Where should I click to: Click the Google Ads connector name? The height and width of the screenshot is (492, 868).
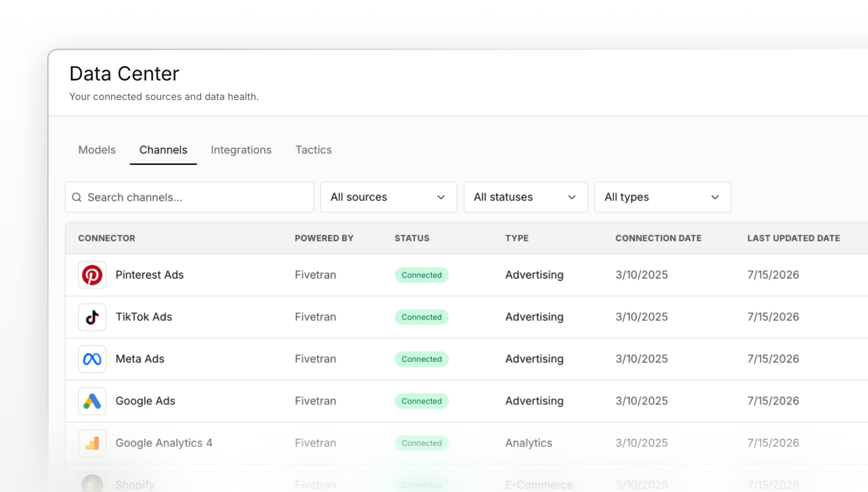tap(145, 401)
